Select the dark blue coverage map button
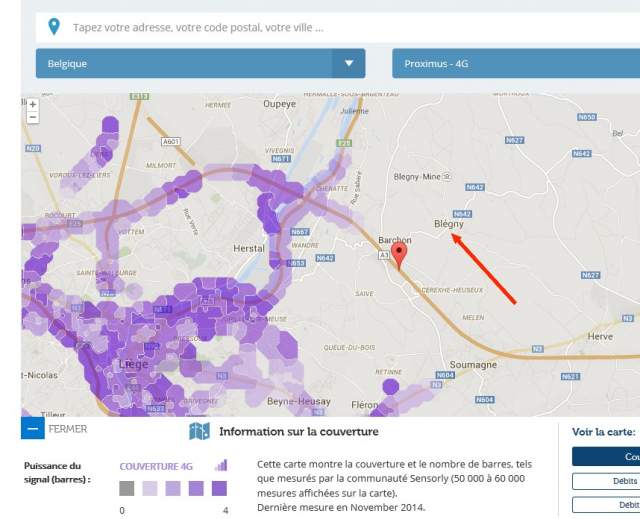640x519 pixels. point(605,456)
